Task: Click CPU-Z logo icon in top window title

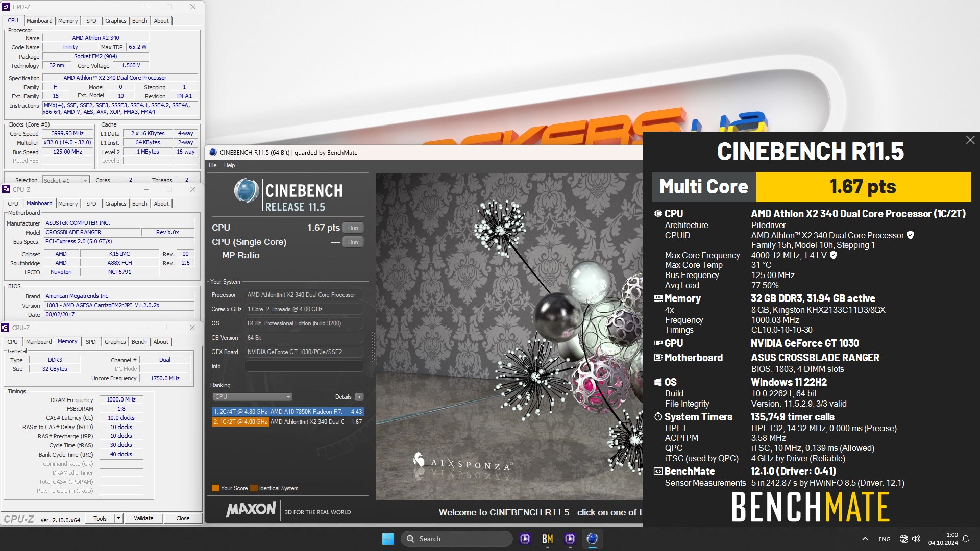Action: click(6, 7)
